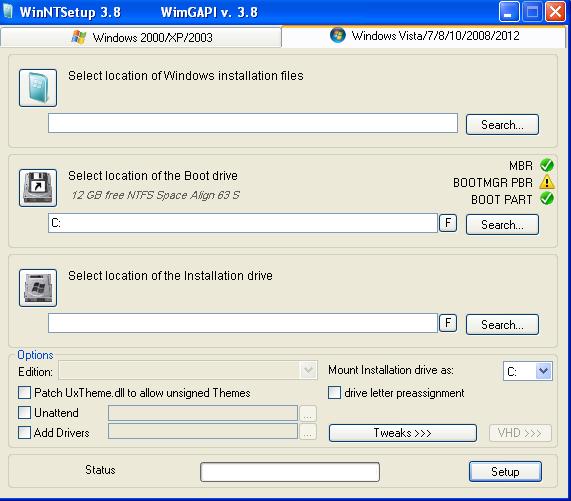Click the VHD >>> button
The width and height of the screenshot is (571, 501).
point(520,433)
